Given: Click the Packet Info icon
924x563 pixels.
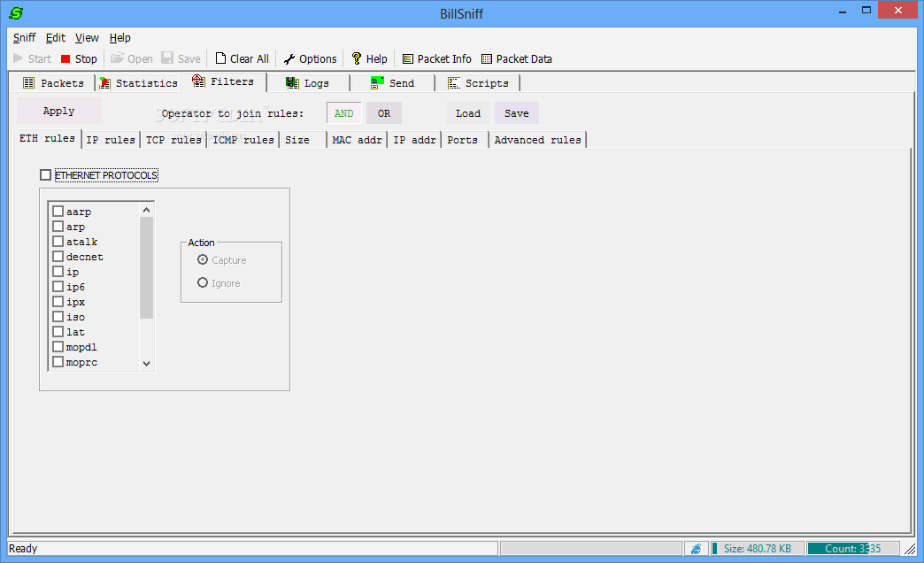Looking at the screenshot, I should pyautogui.click(x=407, y=59).
